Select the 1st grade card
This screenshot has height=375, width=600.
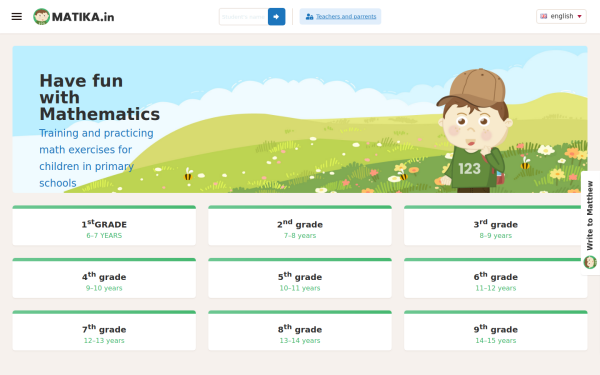click(104, 225)
